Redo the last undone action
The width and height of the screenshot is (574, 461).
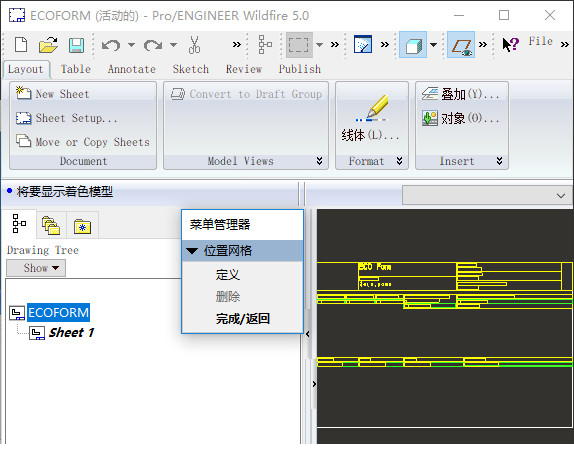tap(153, 45)
